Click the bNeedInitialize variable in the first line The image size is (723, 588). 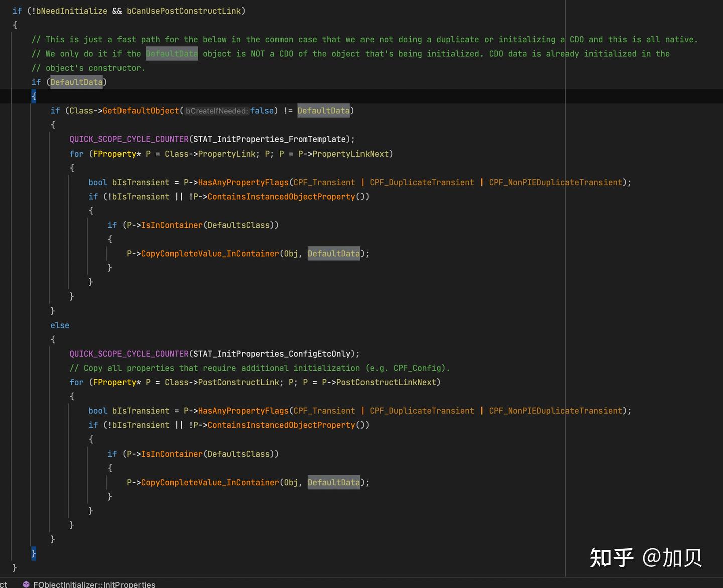(71, 11)
